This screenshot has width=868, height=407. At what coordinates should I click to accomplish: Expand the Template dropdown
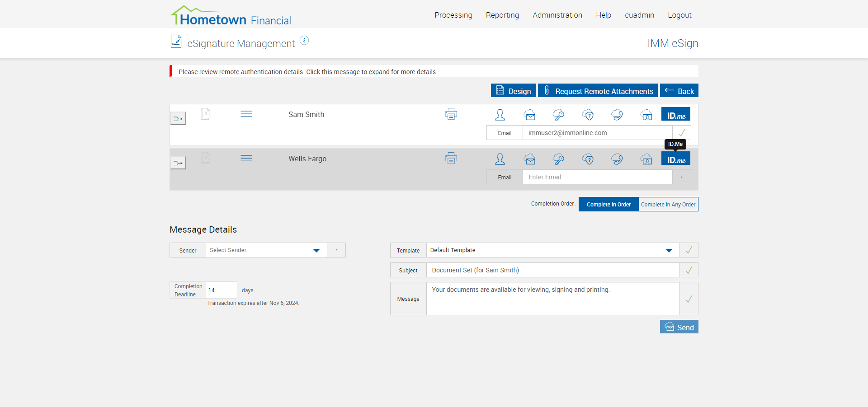552,250
